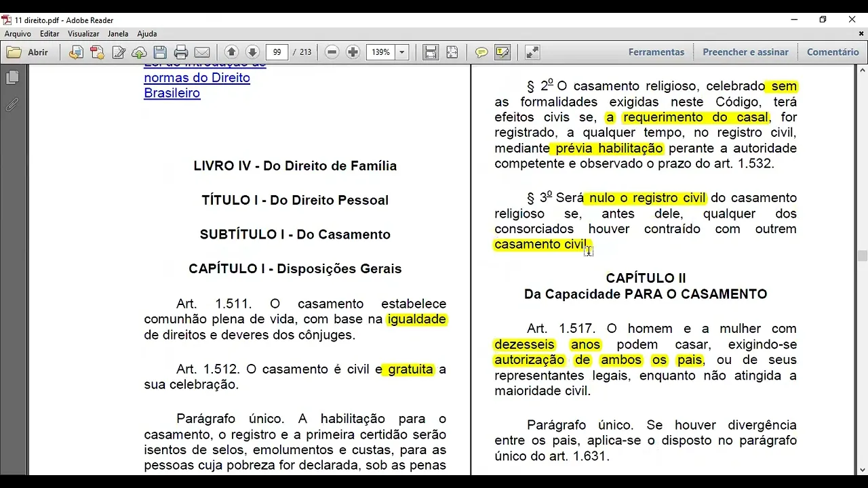Open the Ajuda menu
Image resolution: width=868 pixels, height=488 pixels.
point(146,33)
